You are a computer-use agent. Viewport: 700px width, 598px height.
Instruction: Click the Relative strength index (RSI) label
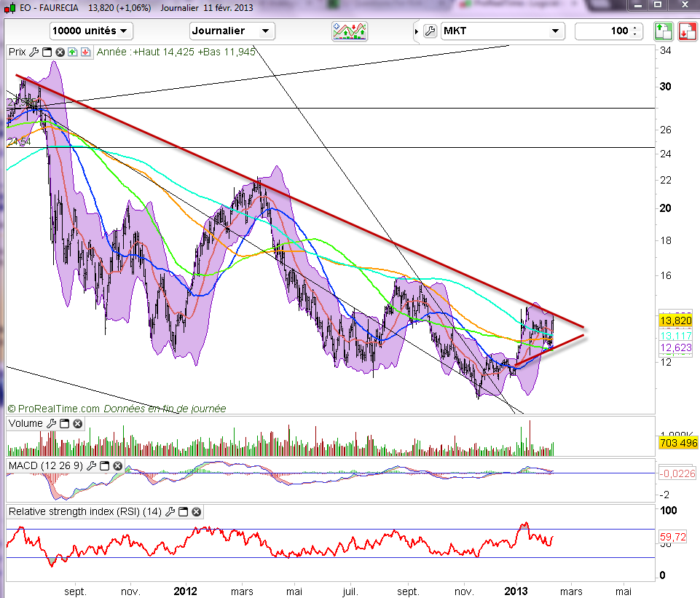point(85,511)
